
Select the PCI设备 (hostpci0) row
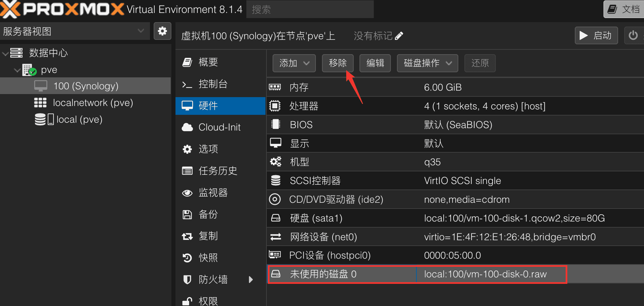pyautogui.click(x=455, y=255)
